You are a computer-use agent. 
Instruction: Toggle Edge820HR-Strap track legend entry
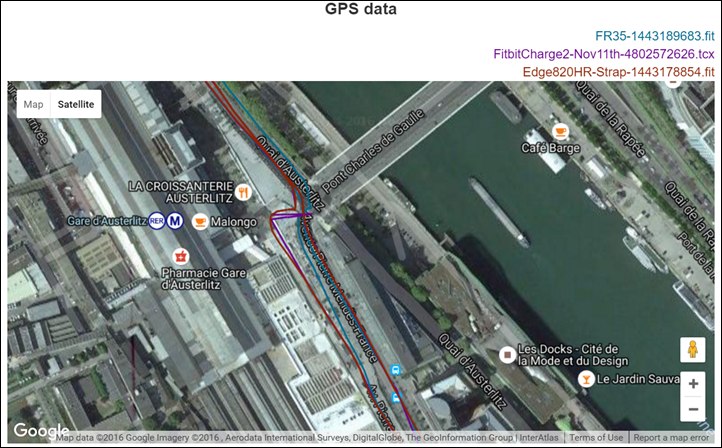pos(618,72)
